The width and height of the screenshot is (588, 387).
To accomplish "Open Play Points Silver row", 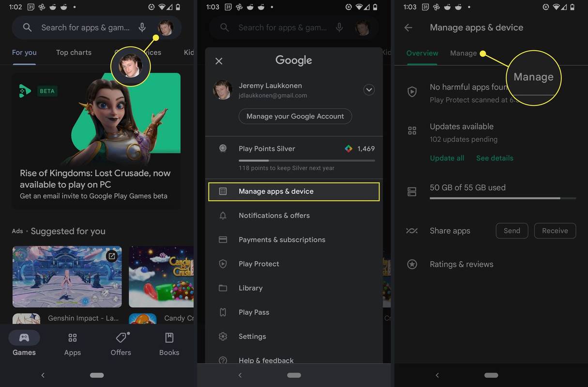I will 294,157.
